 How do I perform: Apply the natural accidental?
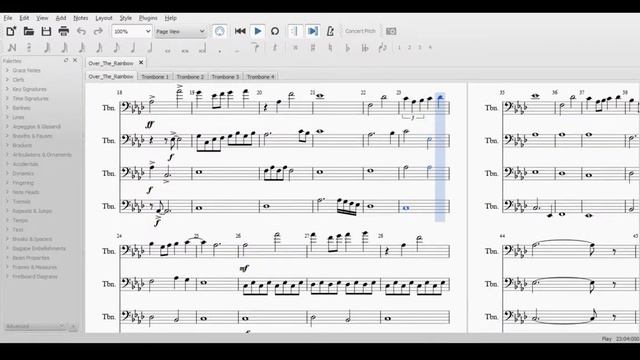coord(330,48)
